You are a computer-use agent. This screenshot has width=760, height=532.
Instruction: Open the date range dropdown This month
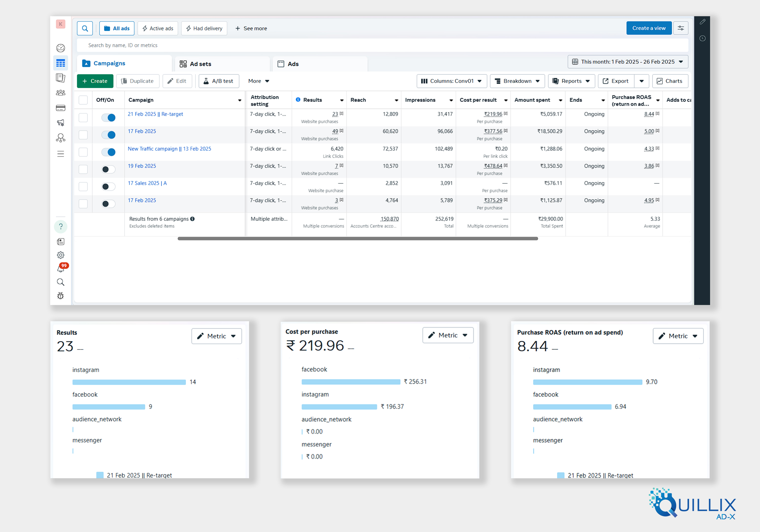[628, 62]
